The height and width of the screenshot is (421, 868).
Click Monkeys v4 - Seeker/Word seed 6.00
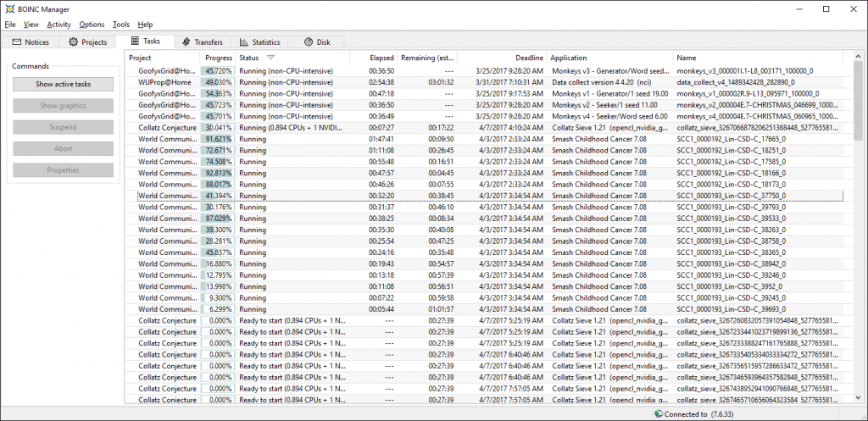pos(609,116)
